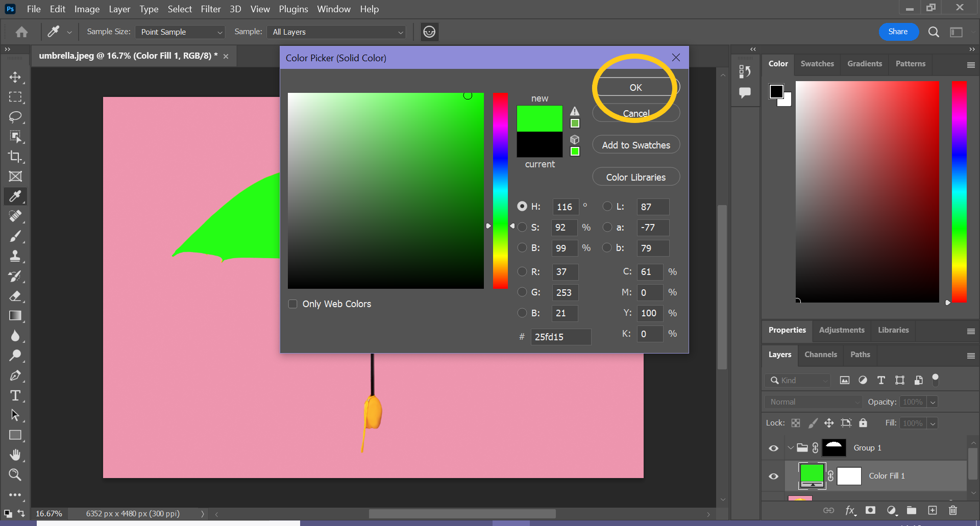
Task: Select the Zoom tool
Action: pyautogui.click(x=15, y=475)
